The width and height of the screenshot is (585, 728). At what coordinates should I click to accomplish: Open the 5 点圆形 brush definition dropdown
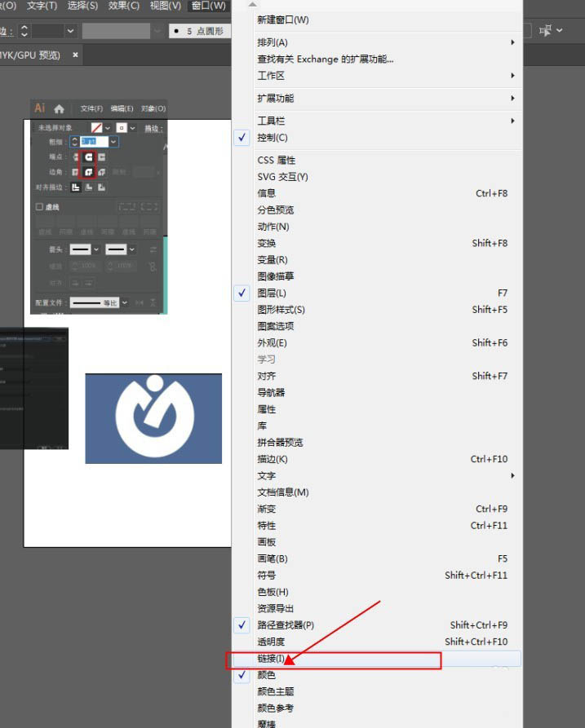click(200, 31)
